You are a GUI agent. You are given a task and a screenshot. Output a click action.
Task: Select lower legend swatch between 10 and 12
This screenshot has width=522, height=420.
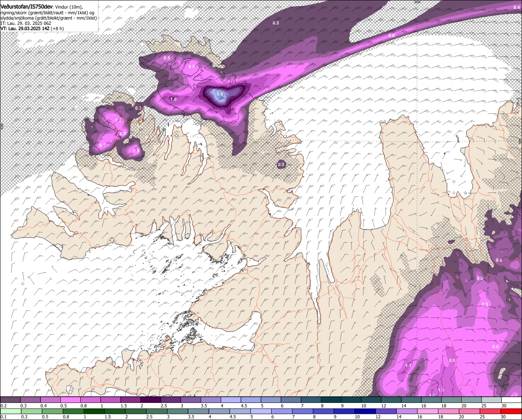(x=365, y=411)
